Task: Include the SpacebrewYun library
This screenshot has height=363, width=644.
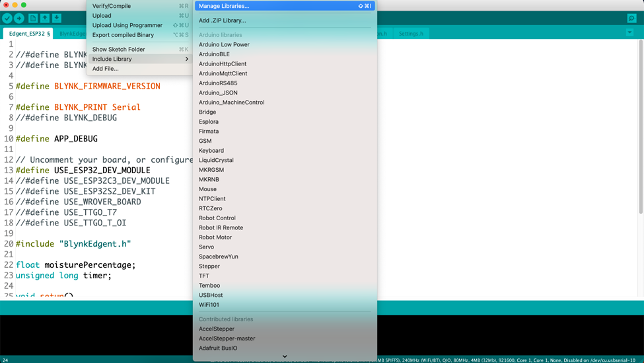Action: coord(285,257)
